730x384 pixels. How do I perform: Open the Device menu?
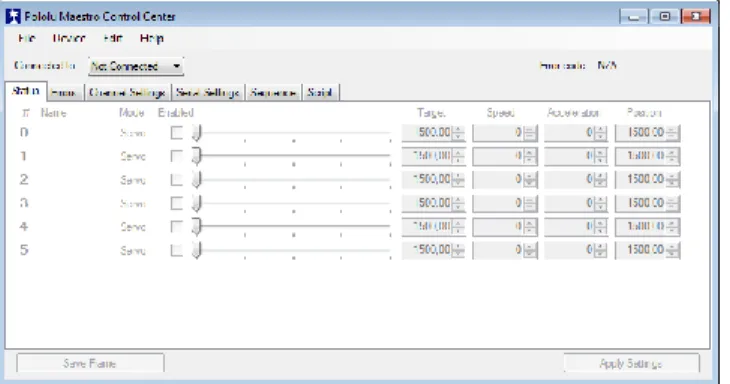(69, 38)
